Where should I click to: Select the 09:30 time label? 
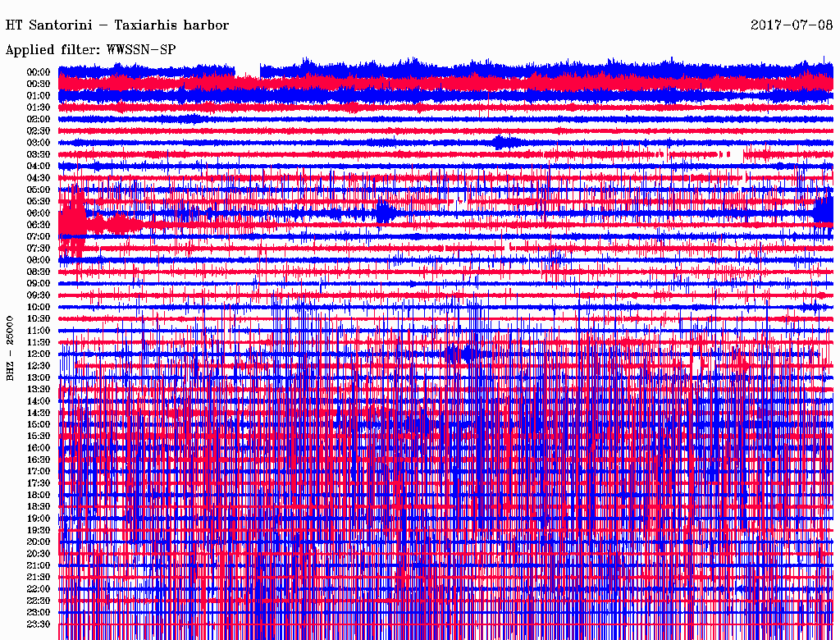[x=39, y=296]
